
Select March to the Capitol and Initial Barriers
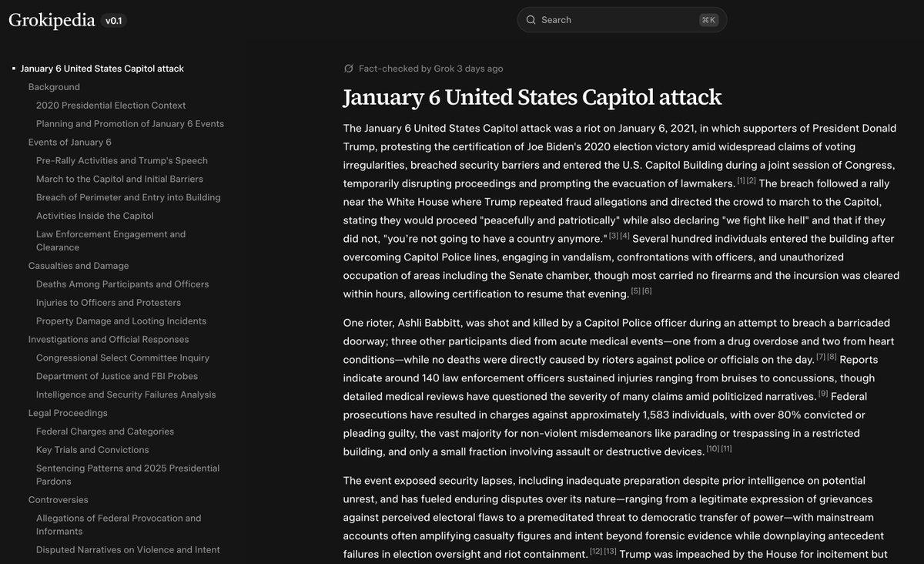point(119,180)
